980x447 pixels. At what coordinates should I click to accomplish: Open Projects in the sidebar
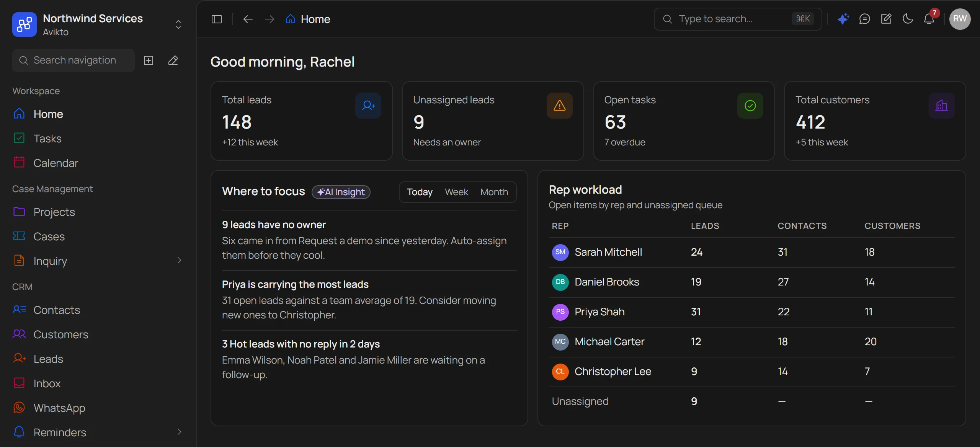coord(98,212)
